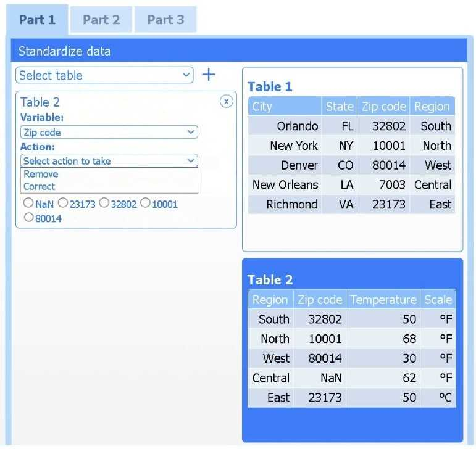Open the Select table dropdown
The image size is (476, 449).
click(104, 75)
